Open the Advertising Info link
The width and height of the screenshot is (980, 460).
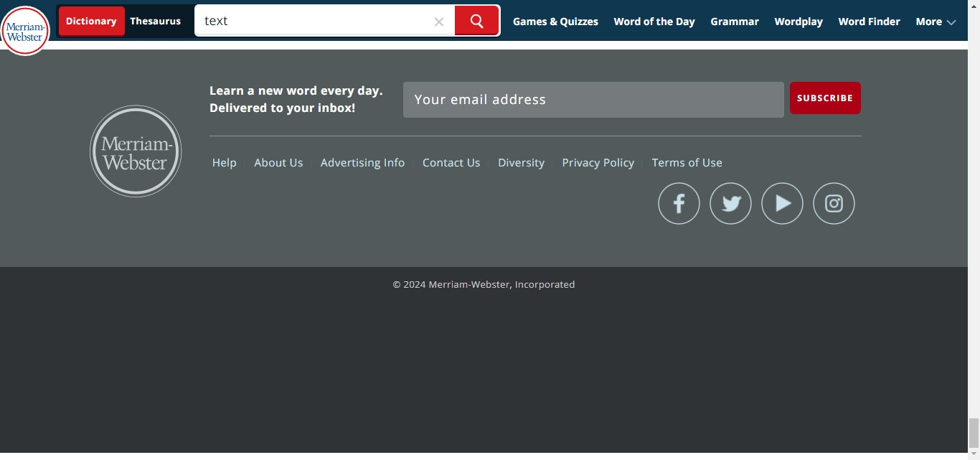pos(362,163)
